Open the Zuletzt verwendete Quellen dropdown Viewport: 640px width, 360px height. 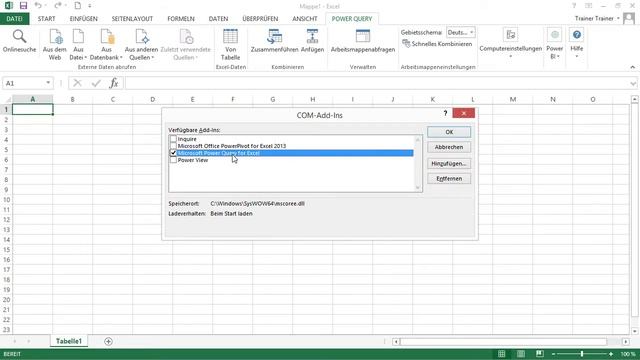186,44
